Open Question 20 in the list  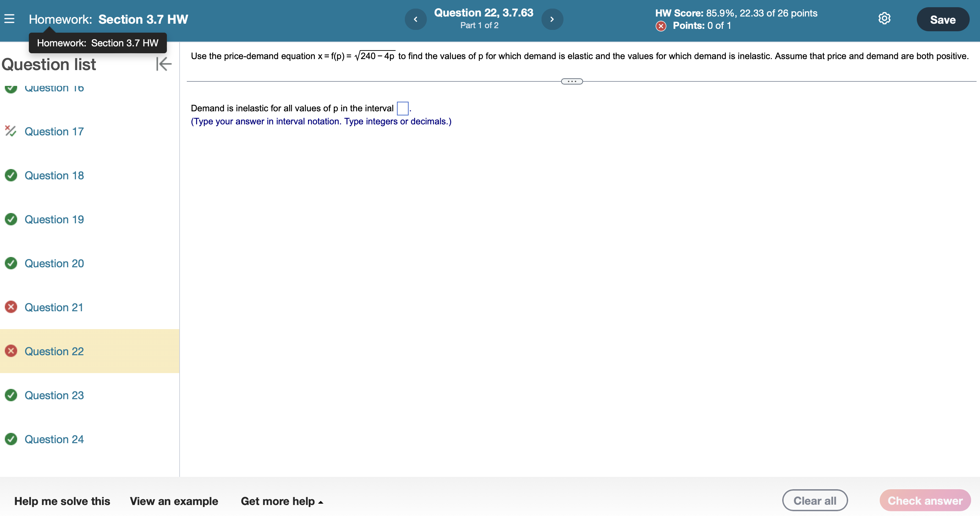pyautogui.click(x=54, y=263)
